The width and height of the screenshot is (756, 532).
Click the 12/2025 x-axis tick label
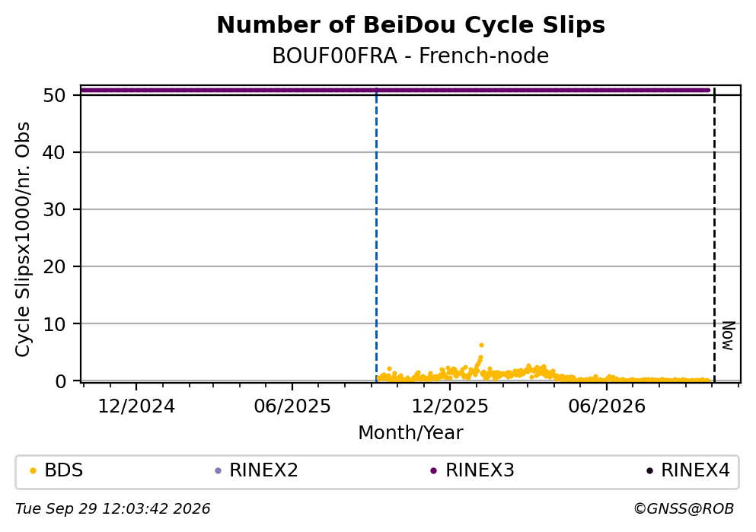pos(450,406)
